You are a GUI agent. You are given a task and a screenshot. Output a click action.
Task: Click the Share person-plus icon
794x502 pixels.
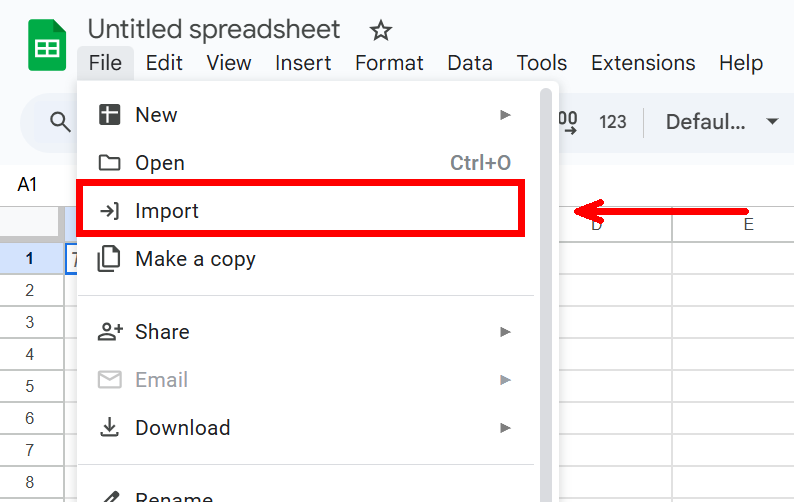(109, 331)
